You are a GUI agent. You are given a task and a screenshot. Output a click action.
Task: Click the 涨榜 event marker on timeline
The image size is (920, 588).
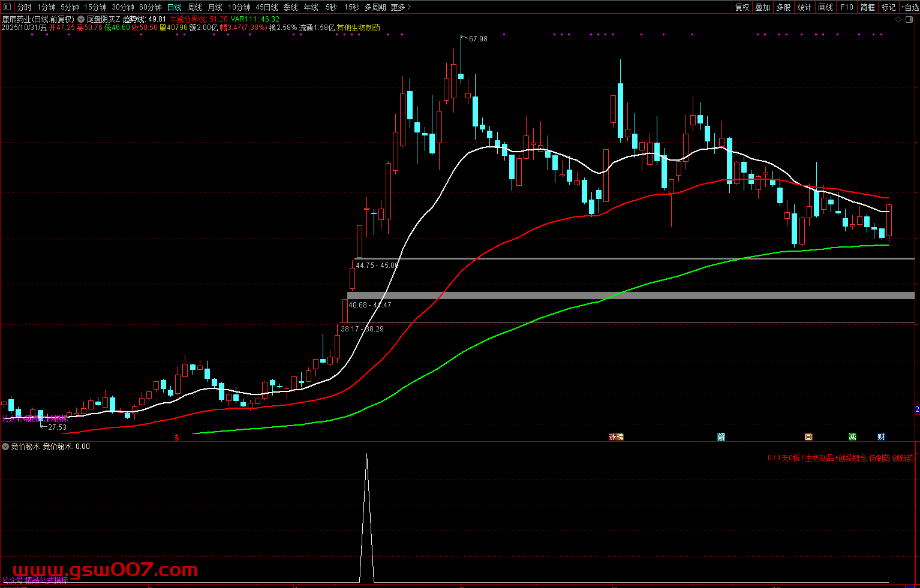(x=616, y=437)
